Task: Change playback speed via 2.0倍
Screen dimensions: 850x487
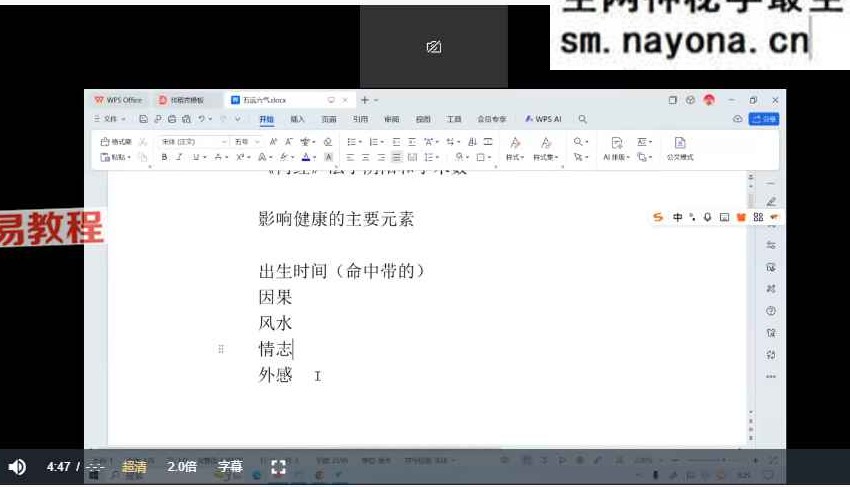Action: pos(182,466)
